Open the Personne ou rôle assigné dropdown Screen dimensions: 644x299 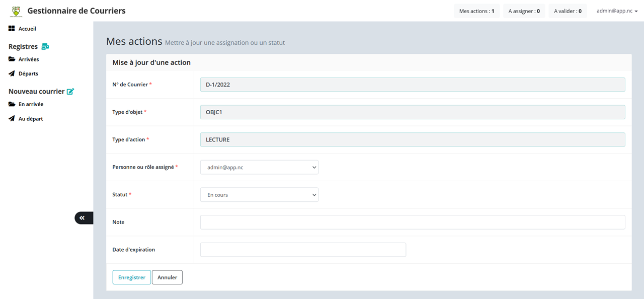coord(259,167)
